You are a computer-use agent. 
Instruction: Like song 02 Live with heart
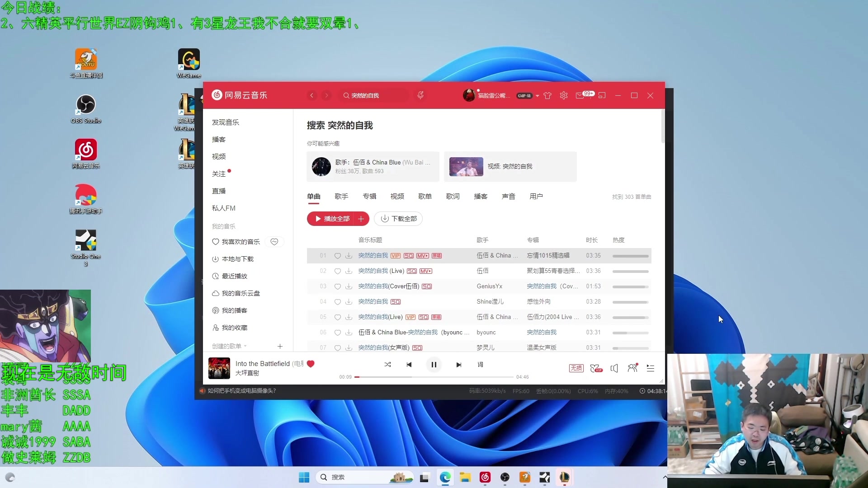(337, 271)
